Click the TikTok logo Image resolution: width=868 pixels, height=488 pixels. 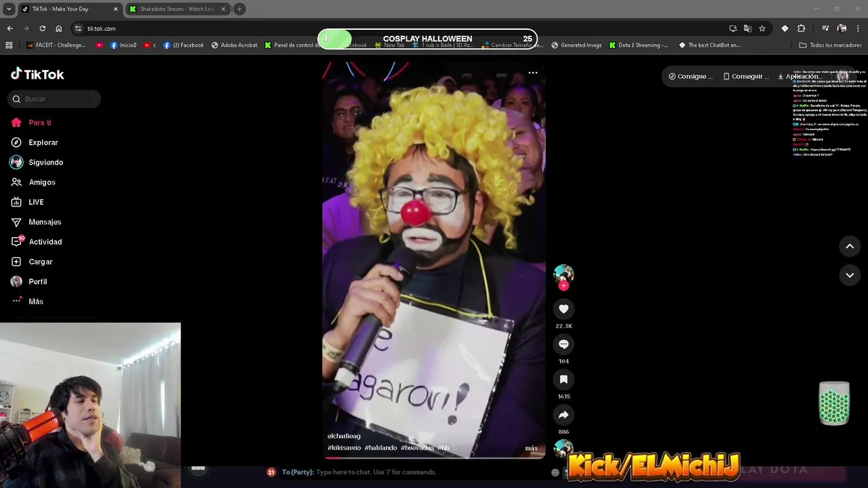[x=37, y=74]
